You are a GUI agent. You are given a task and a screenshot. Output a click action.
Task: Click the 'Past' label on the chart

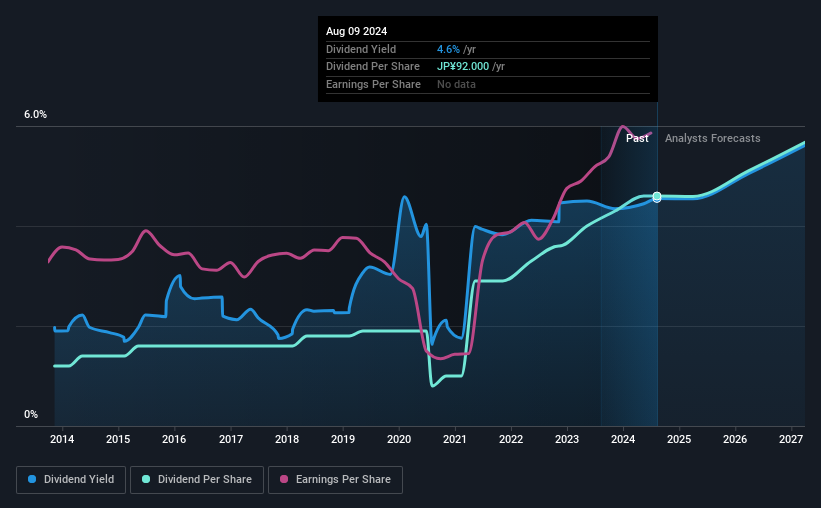click(x=637, y=138)
